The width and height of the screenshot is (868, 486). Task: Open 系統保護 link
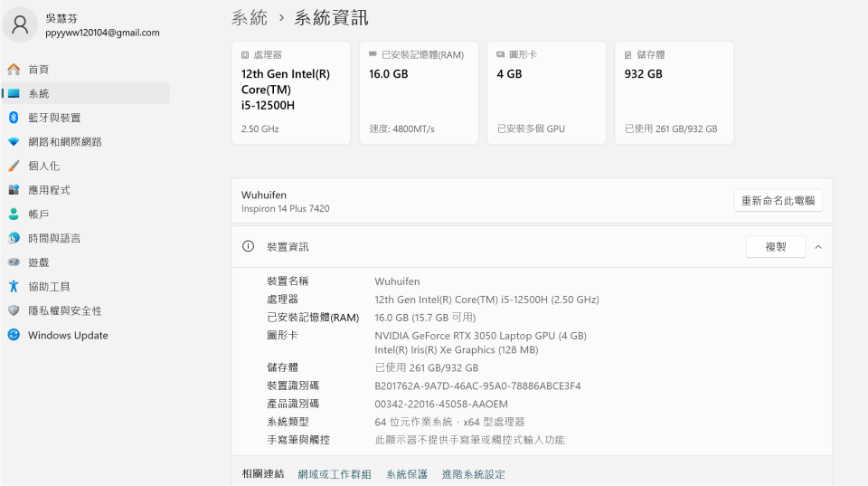pos(407,474)
